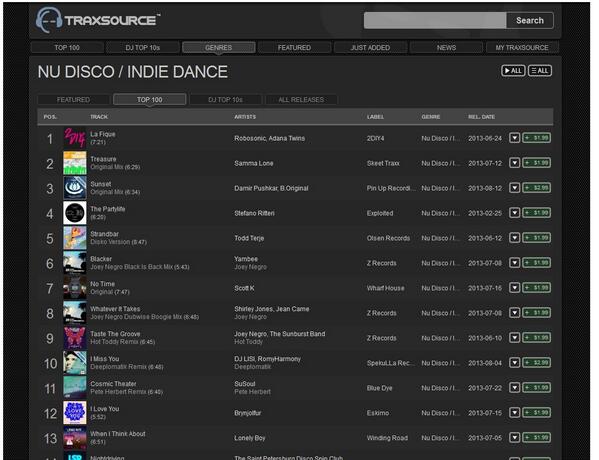Click I Love You blue cover art
Image resolution: width=599 pixels, height=460 pixels.
tap(75, 413)
